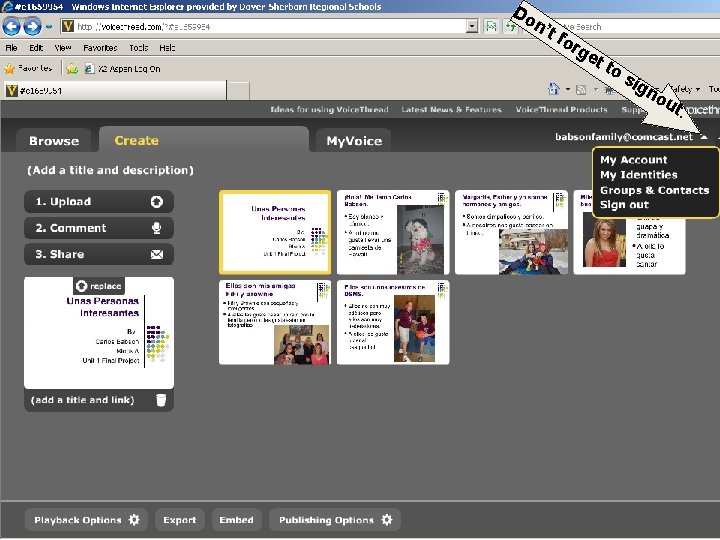Click the Home icon in command bar
The image size is (720, 540).
coord(554,89)
